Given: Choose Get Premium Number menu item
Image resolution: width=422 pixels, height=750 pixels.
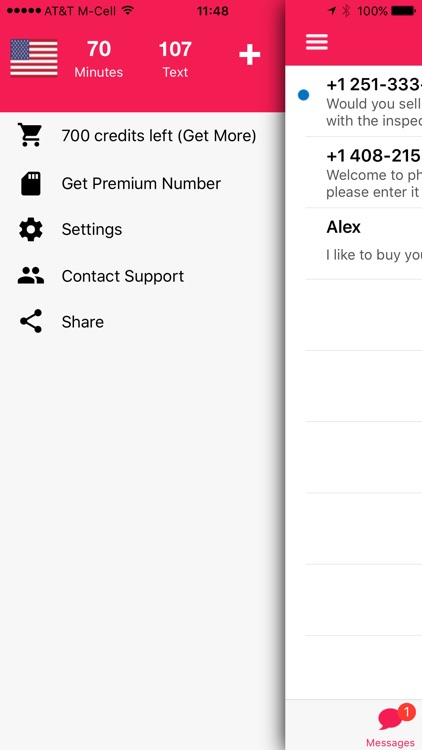Looking at the screenshot, I should click(x=141, y=183).
